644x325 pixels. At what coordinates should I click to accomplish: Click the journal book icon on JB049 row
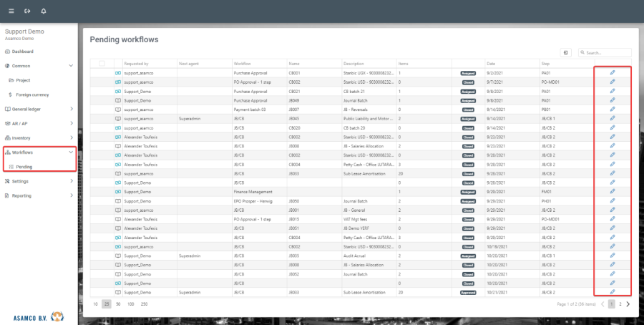pyautogui.click(x=119, y=100)
